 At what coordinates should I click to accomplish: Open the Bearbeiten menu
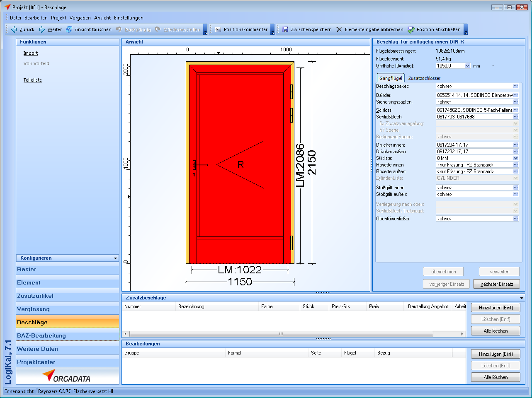[36, 18]
